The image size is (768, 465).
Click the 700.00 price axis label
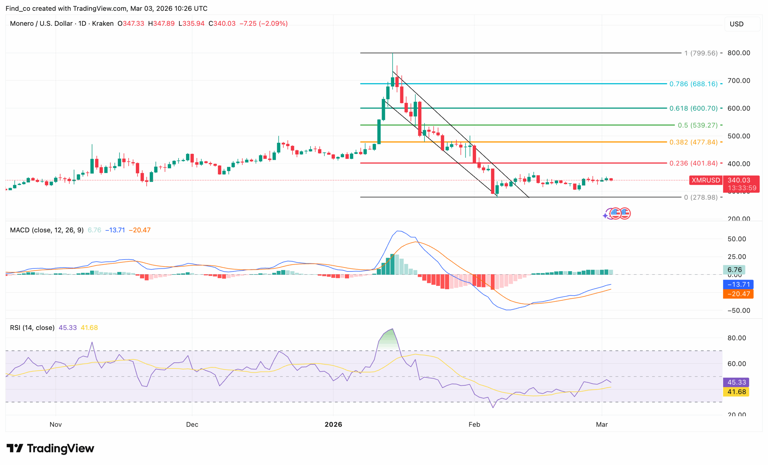(x=739, y=81)
